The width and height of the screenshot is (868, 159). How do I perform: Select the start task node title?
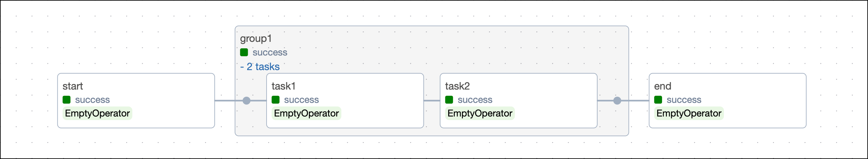pos(73,86)
